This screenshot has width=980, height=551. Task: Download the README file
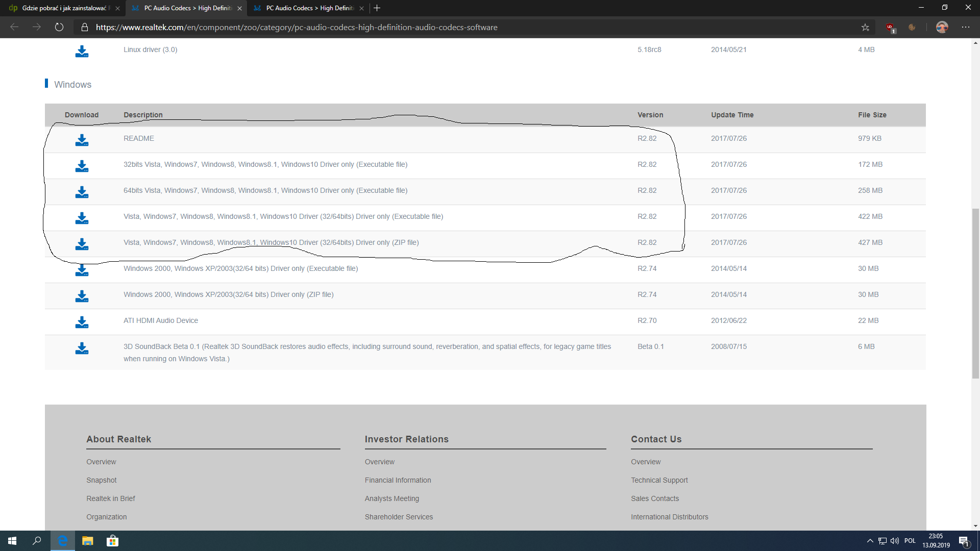click(82, 140)
